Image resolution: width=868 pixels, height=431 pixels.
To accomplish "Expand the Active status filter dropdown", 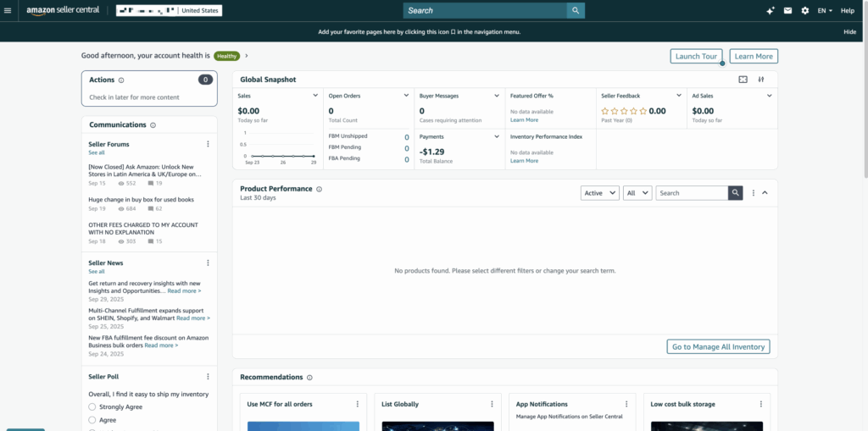I will point(598,193).
